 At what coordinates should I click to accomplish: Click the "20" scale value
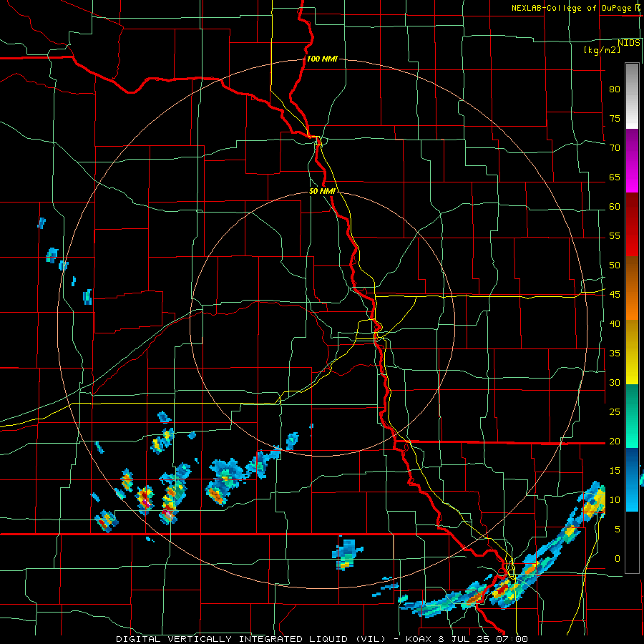[615, 441]
